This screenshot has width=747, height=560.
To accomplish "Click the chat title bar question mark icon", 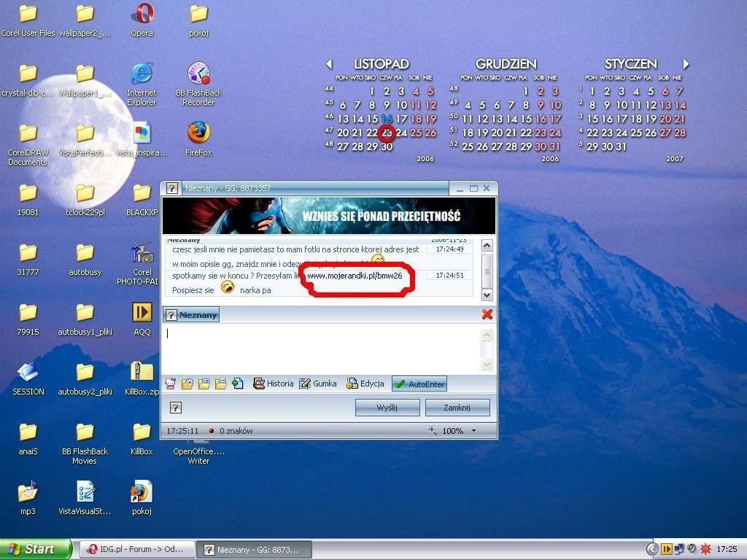I will (171, 188).
